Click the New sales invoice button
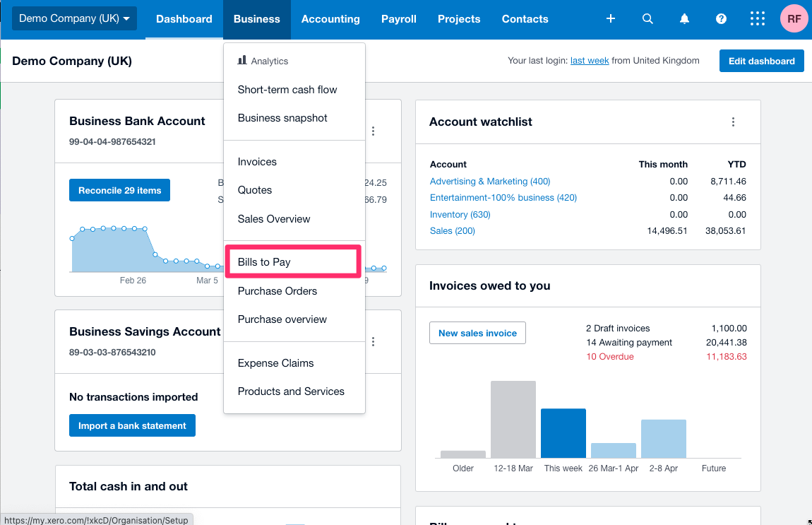This screenshot has width=812, height=525. pyautogui.click(x=477, y=333)
